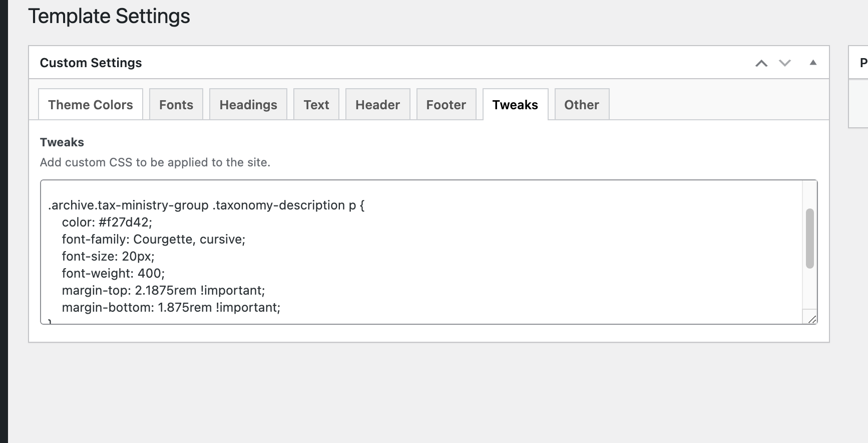Image resolution: width=868 pixels, height=443 pixels.
Task: Click scrollbar track below the thumb
Action: click(x=809, y=290)
